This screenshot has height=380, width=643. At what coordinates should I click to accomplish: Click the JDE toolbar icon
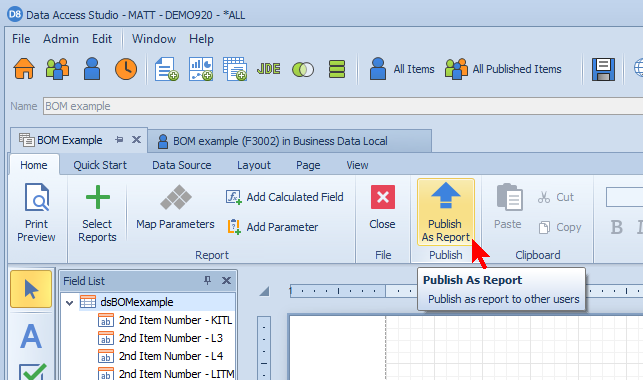(x=269, y=68)
